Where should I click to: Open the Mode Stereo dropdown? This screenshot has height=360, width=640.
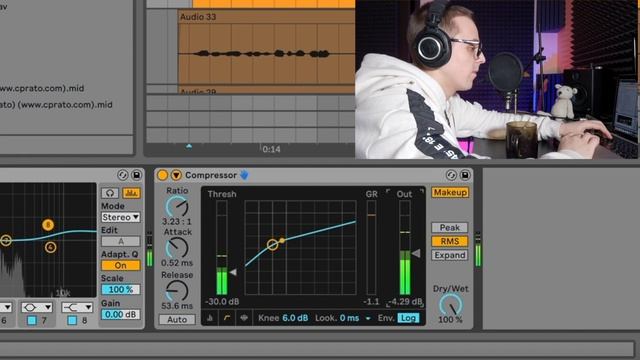coord(120,217)
